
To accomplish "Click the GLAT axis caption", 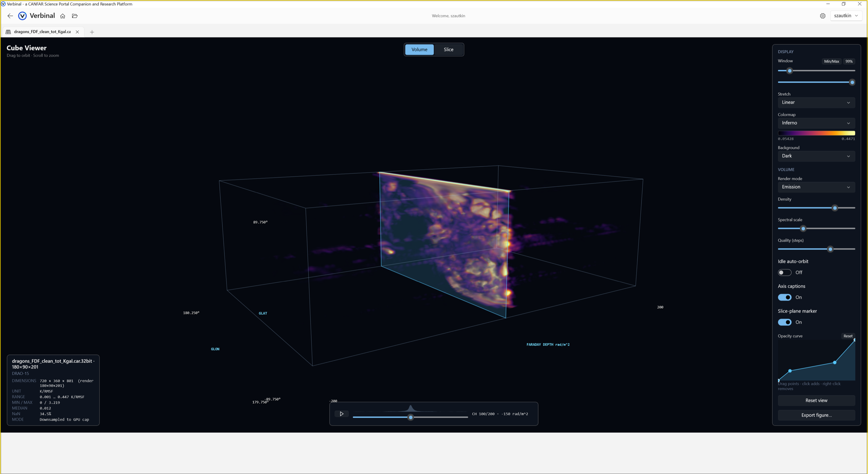I will (x=263, y=314).
